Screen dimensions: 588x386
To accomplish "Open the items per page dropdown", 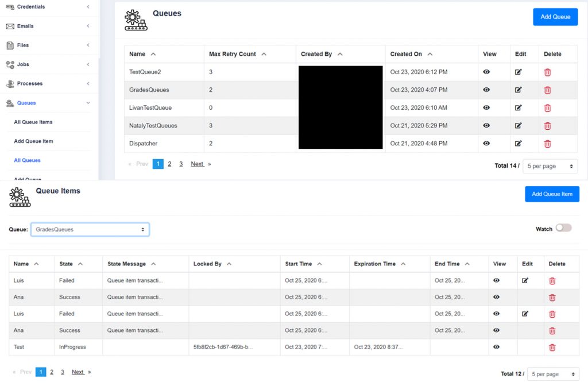I will [550, 166].
